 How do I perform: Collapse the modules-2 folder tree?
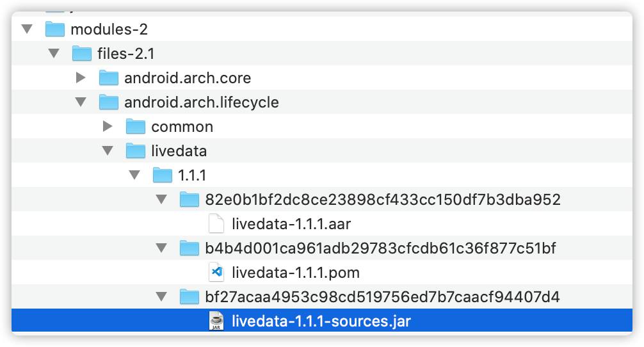point(26,29)
